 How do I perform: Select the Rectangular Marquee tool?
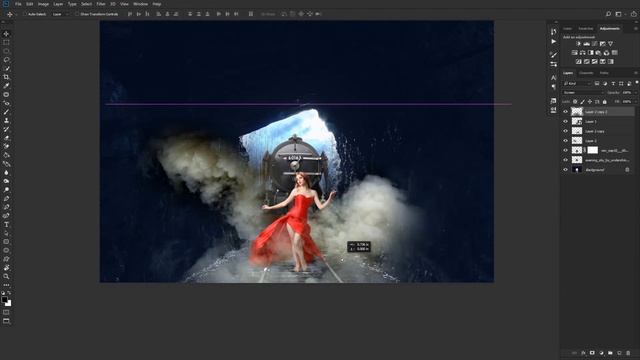pyautogui.click(x=6, y=42)
